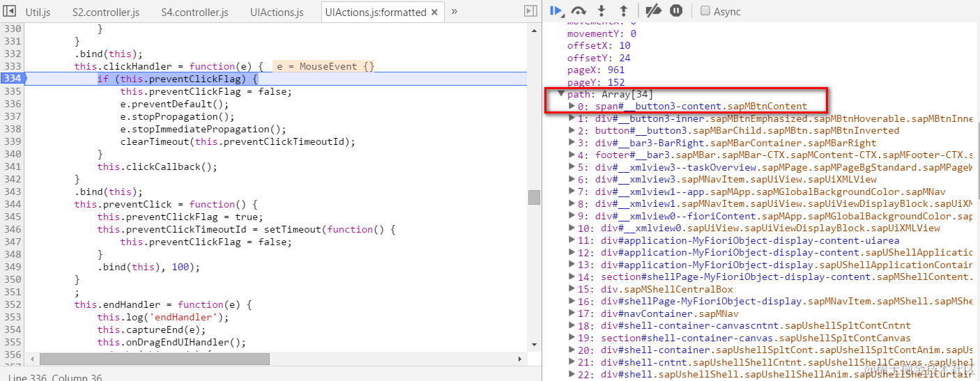The width and height of the screenshot is (980, 381).
Task: Open the Util.js tab
Action: pos(38,13)
